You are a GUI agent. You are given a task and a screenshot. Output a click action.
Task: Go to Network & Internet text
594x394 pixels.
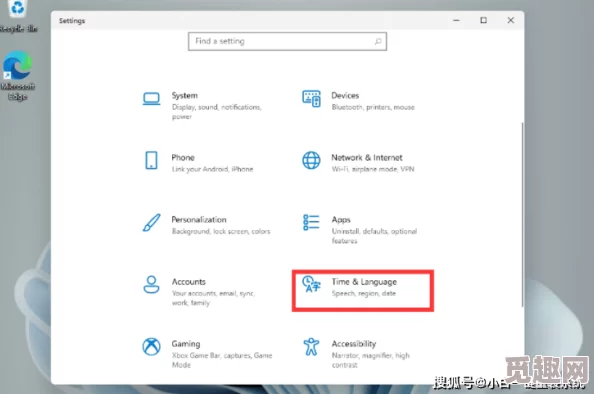[367, 158]
